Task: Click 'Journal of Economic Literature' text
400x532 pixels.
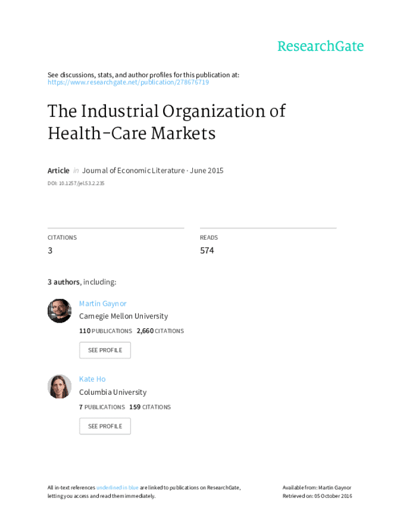Action: 133,170
